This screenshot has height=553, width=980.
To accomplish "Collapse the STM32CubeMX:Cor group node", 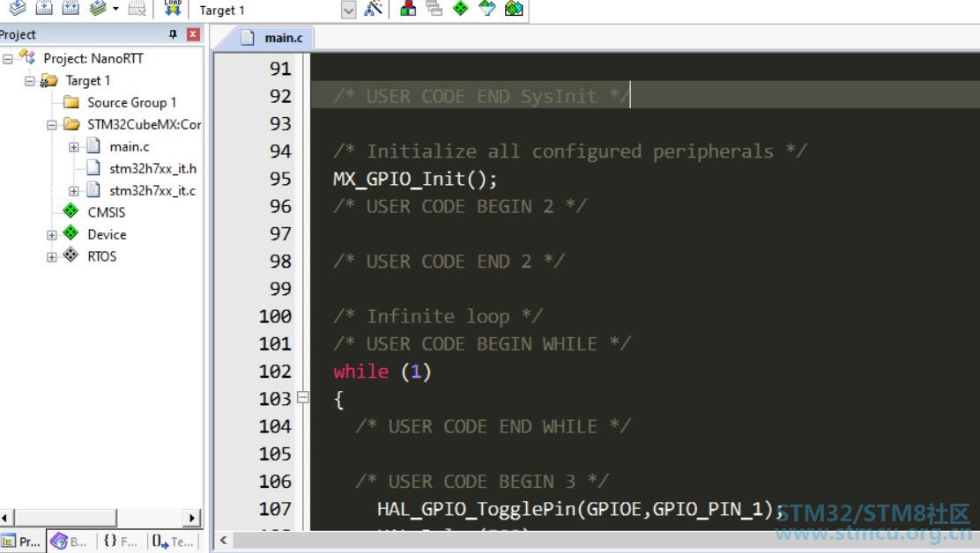I will pos(52,125).
